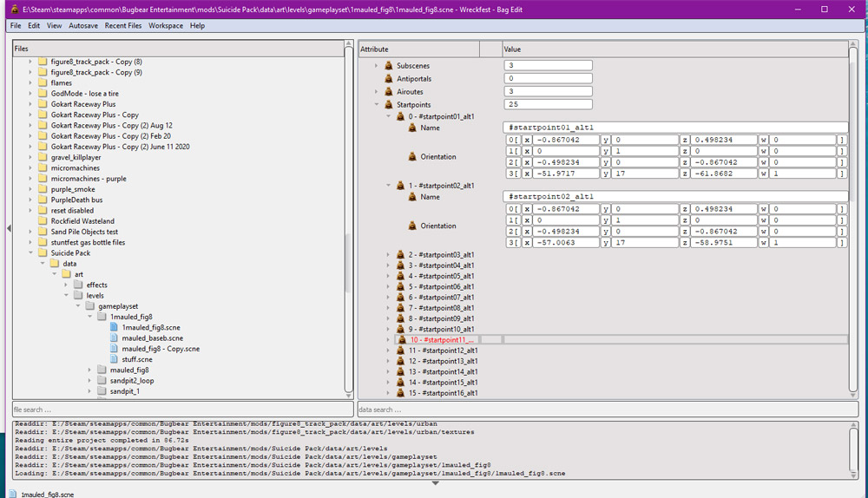The height and width of the screenshot is (498, 868).
Task: Expand the Airoutes node
Action: [377, 91]
